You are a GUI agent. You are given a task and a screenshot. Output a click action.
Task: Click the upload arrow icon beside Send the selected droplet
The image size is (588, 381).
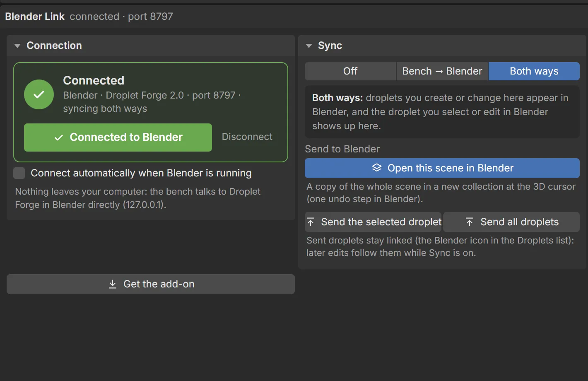coord(311,222)
